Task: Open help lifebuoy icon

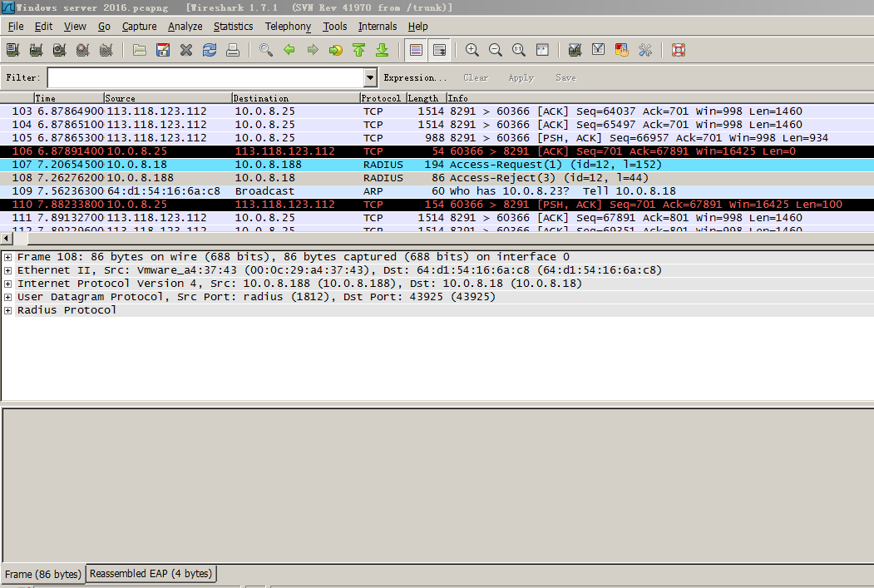Action: [x=679, y=50]
